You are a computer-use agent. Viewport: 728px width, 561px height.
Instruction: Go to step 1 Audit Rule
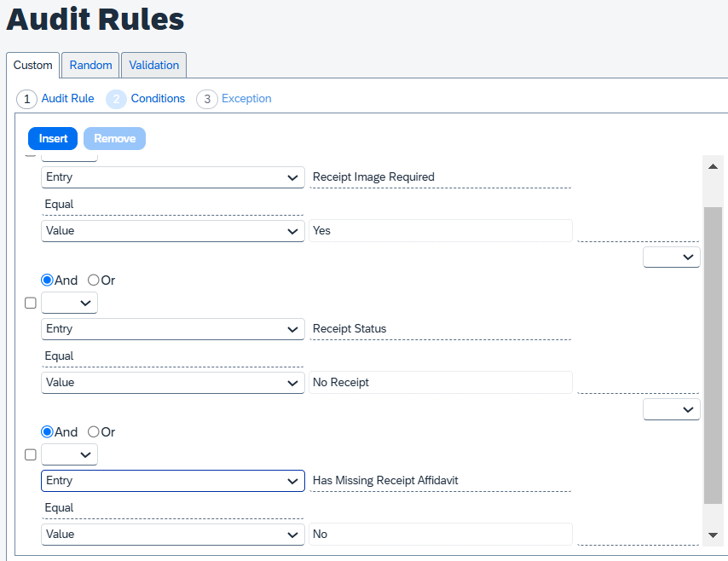(x=68, y=98)
